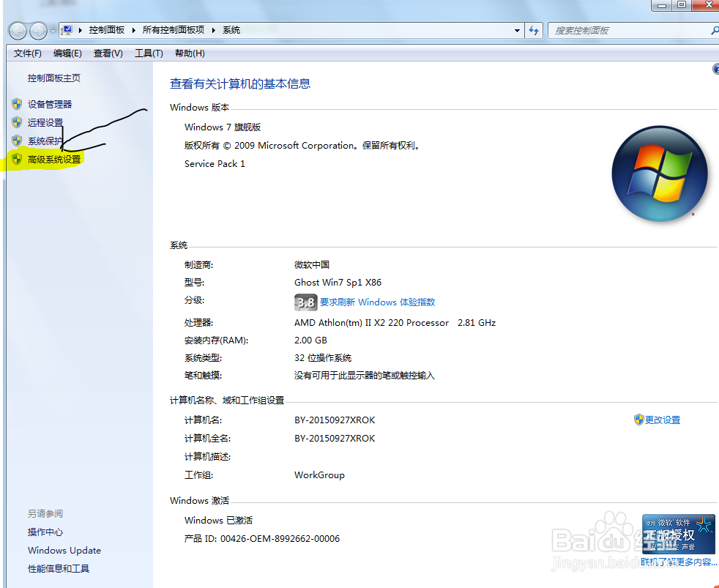Click the Forward navigation arrow button

(x=38, y=31)
